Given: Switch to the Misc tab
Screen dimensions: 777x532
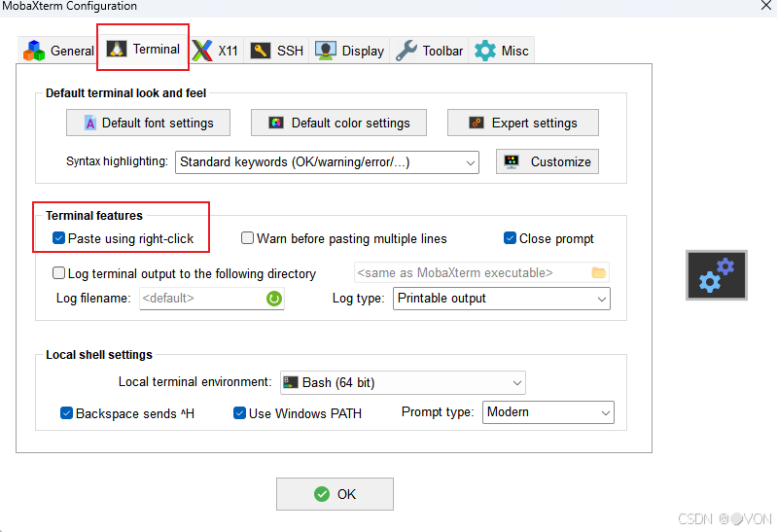Looking at the screenshot, I should click(x=502, y=51).
